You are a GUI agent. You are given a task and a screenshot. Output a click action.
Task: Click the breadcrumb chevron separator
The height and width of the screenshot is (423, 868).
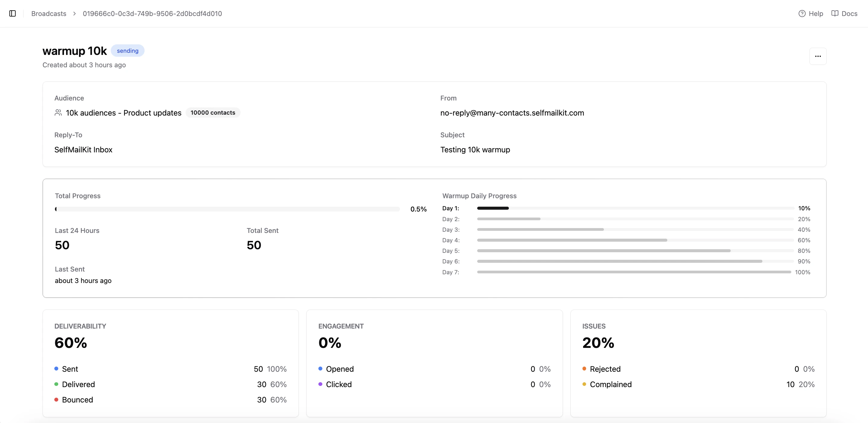(75, 14)
